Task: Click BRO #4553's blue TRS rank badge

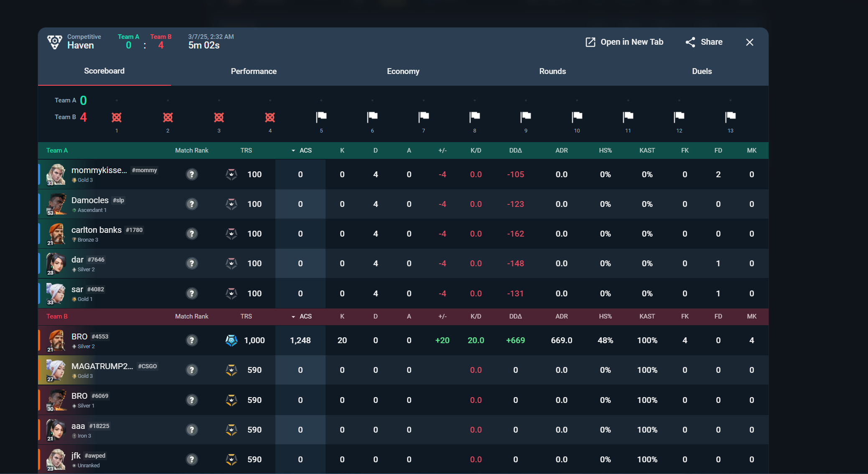Action: [232, 340]
